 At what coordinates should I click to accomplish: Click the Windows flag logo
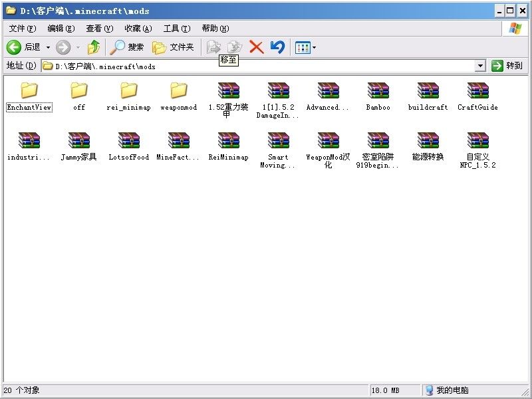point(515,29)
